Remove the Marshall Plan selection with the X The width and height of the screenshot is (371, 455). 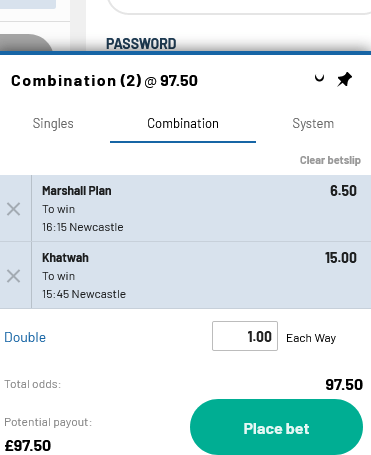(x=14, y=209)
